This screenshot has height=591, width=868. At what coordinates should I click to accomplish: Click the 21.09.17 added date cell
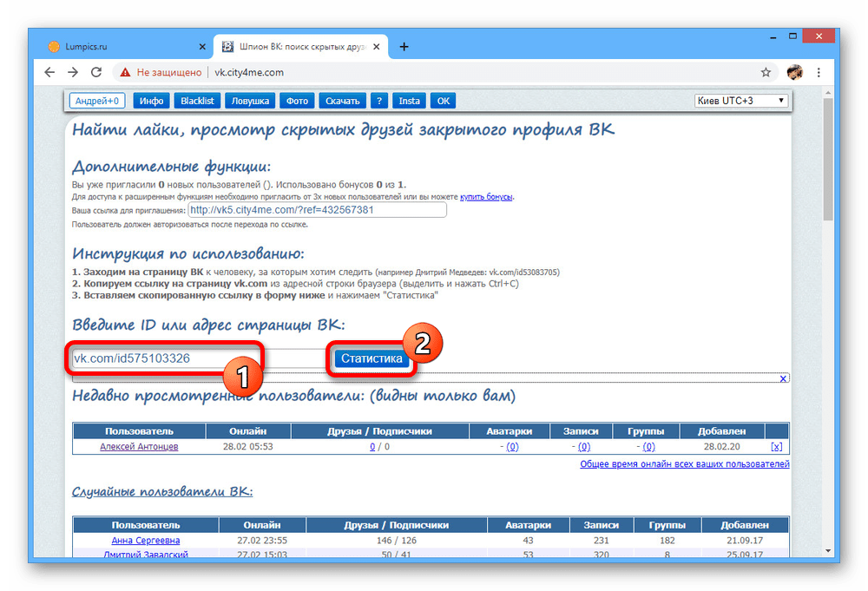click(x=745, y=540)
